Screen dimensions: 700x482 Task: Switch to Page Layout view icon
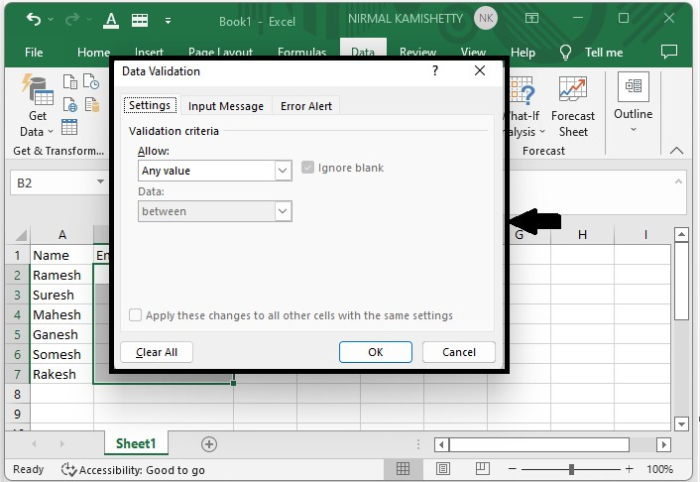443,469
